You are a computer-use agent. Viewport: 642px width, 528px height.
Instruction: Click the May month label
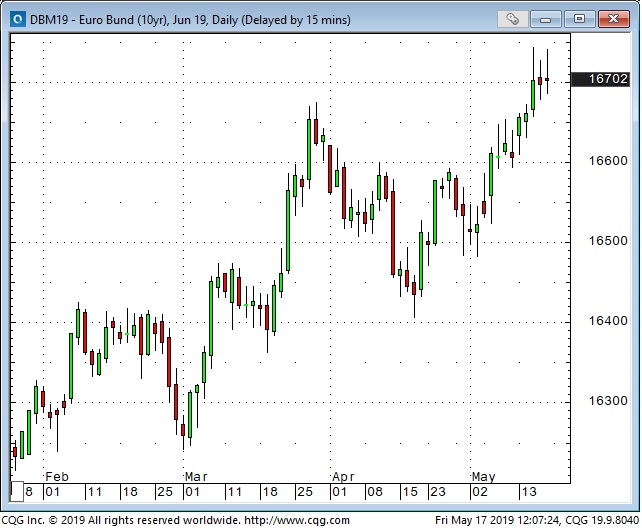coord(484,477)
